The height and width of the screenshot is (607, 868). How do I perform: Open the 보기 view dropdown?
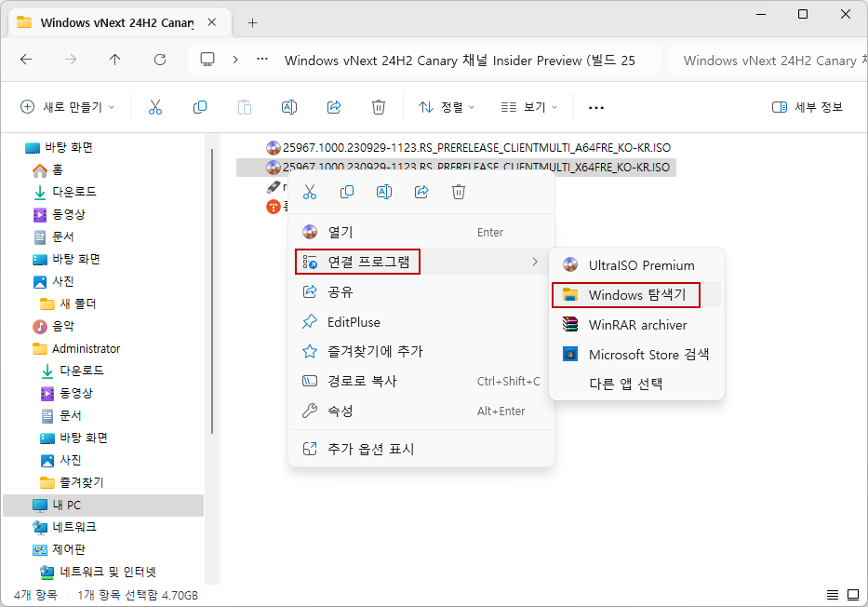pos(528,107)
